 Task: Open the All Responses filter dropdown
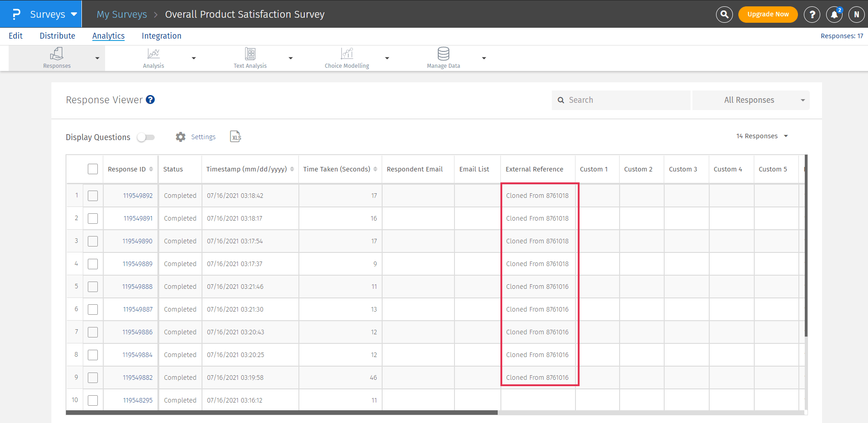pos(750,100)
